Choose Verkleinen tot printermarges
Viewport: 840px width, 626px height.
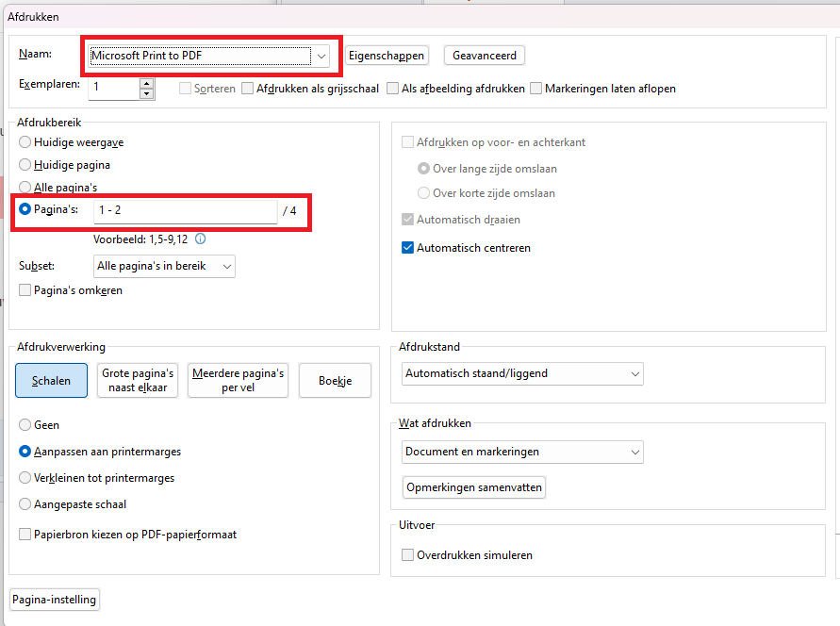tap(25, 478)
